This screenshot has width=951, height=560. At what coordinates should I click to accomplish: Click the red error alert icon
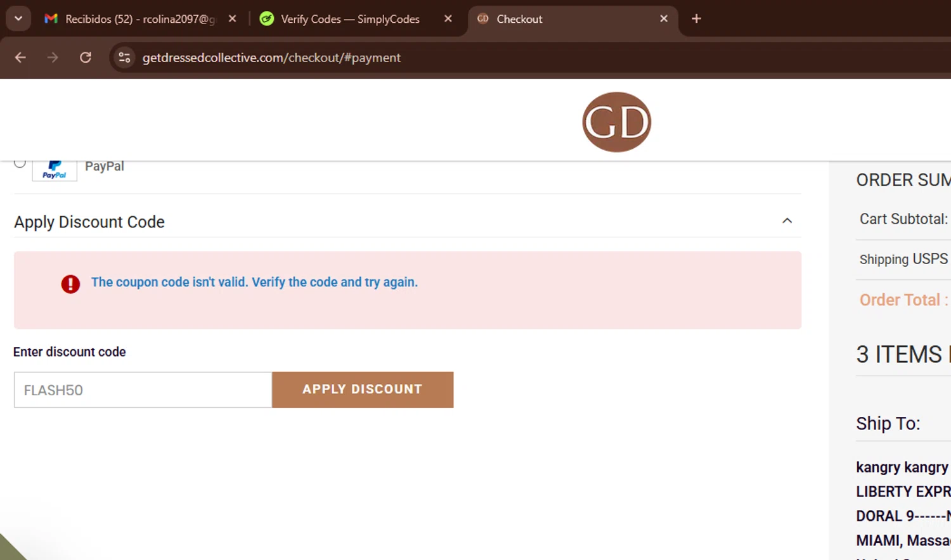pos(70,284)
